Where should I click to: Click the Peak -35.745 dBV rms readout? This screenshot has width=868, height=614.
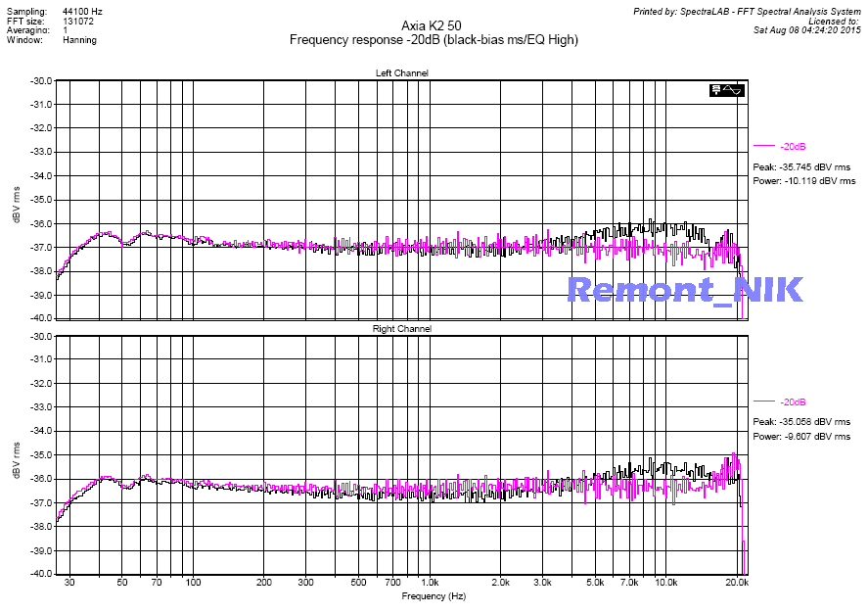(x=801, y=166)
